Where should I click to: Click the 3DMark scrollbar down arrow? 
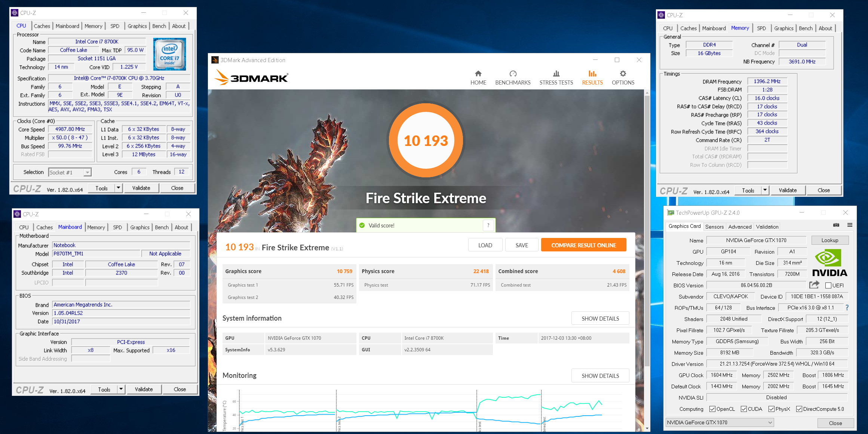click(647, 428)
